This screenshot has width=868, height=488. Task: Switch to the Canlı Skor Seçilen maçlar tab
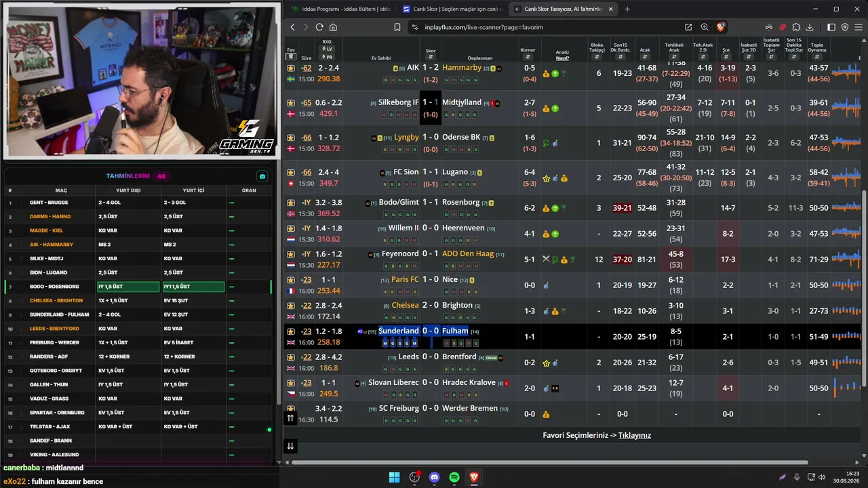click(452, 9)
